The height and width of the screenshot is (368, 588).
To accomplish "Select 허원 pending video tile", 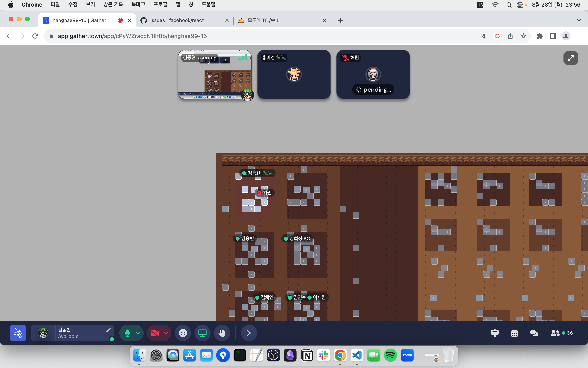I will 373,74.
